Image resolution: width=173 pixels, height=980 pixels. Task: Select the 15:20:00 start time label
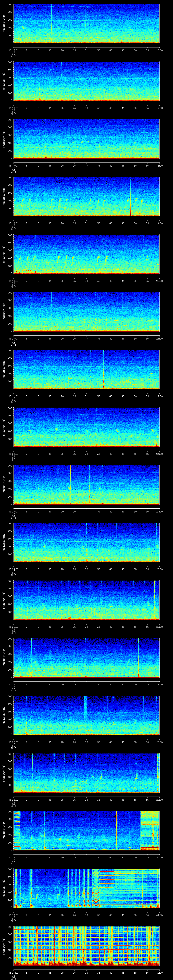pos(13,339)
